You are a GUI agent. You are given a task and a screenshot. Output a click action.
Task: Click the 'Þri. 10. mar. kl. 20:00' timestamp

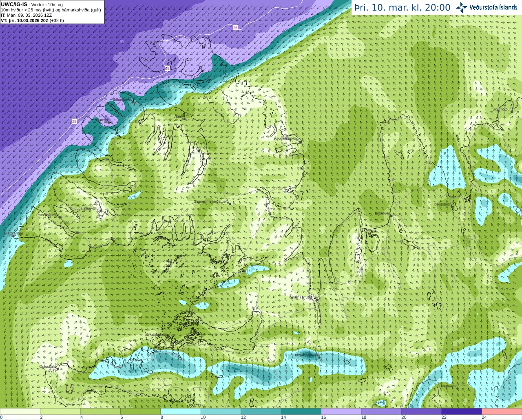pyautogui.click(x=402, y=7)
